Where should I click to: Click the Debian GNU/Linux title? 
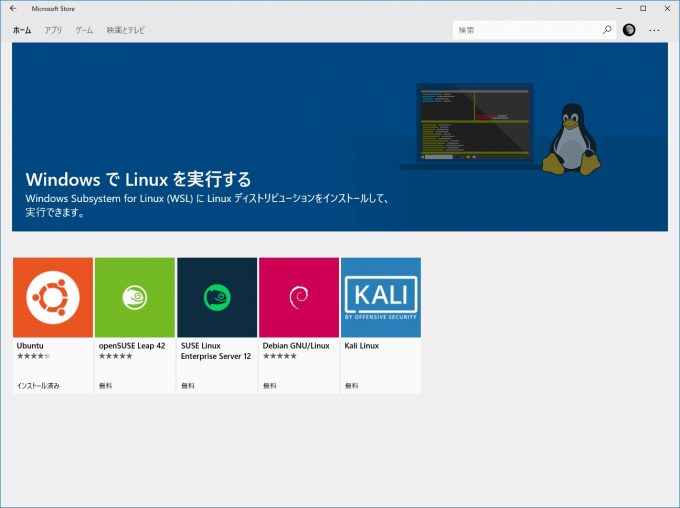coord(296,346)
